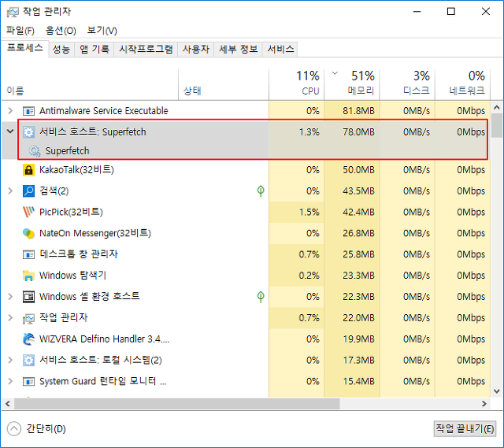Click the 검색(2) magnifier icon
The width and height of the screenshot is (504, 448).
(x=28, y=191)
